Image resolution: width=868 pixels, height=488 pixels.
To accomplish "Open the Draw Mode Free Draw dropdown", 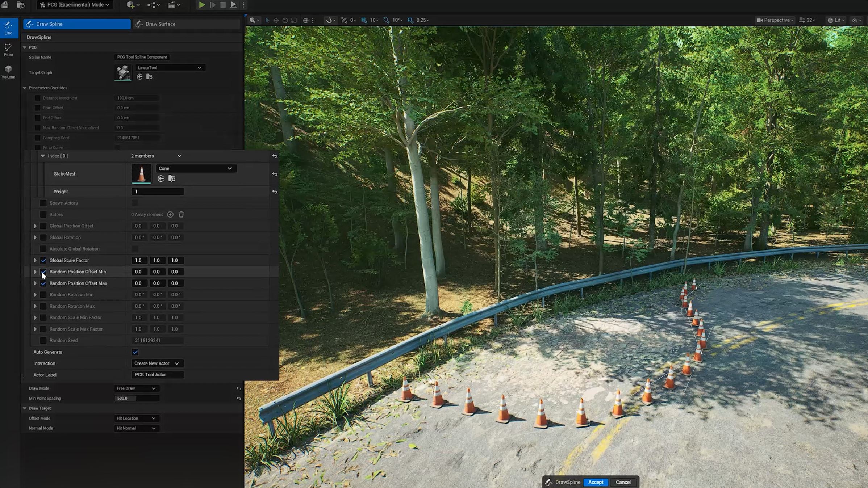I will [136, 388].
